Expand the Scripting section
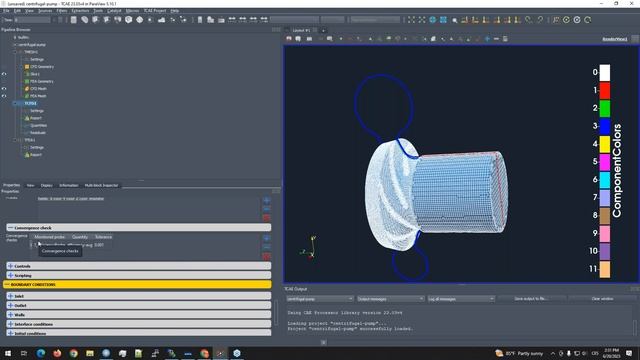This screenshot has height=360, width=640. coord(138,276)
